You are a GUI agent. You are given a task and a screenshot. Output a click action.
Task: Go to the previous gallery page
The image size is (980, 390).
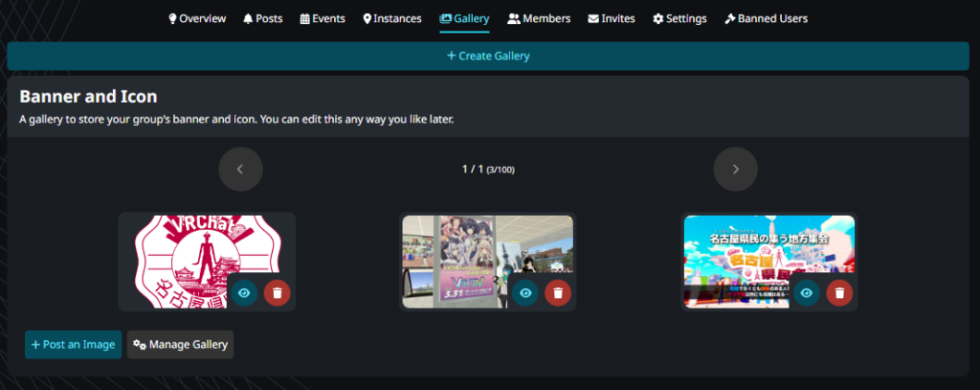pos(240,170)
